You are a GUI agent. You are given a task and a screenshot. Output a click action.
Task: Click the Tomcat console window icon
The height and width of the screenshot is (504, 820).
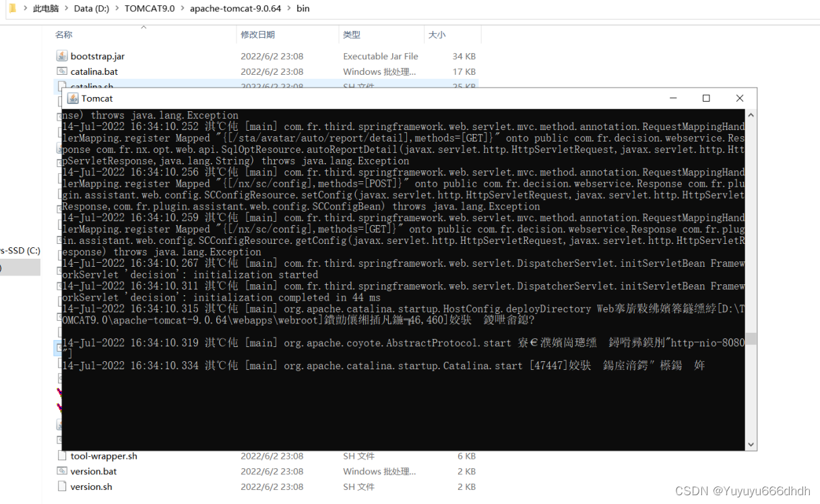(73, 98)
